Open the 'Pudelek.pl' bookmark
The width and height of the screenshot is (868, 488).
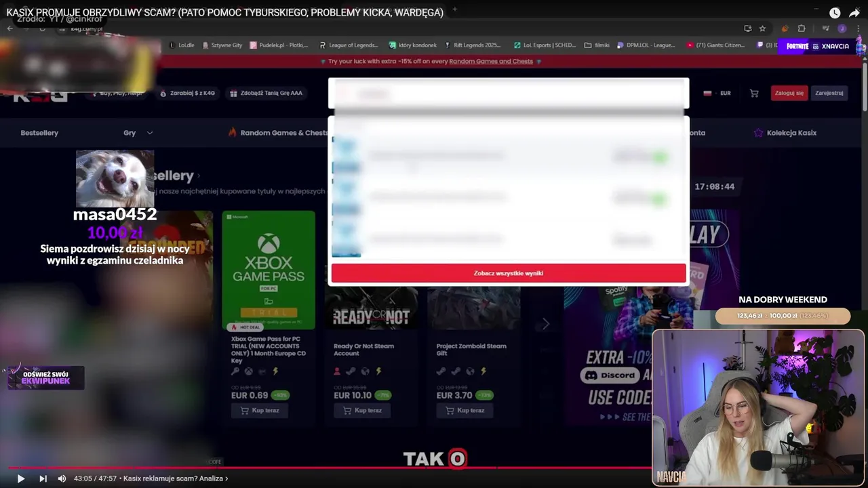pyautogui.click(x=279, y=45)
